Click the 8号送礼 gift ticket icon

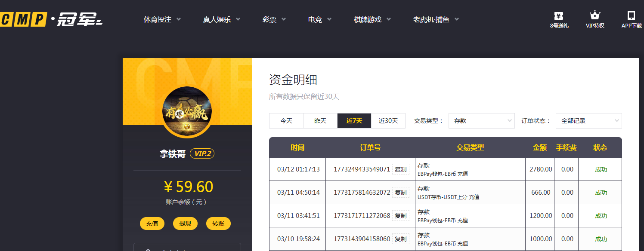(x=559, y=16)
